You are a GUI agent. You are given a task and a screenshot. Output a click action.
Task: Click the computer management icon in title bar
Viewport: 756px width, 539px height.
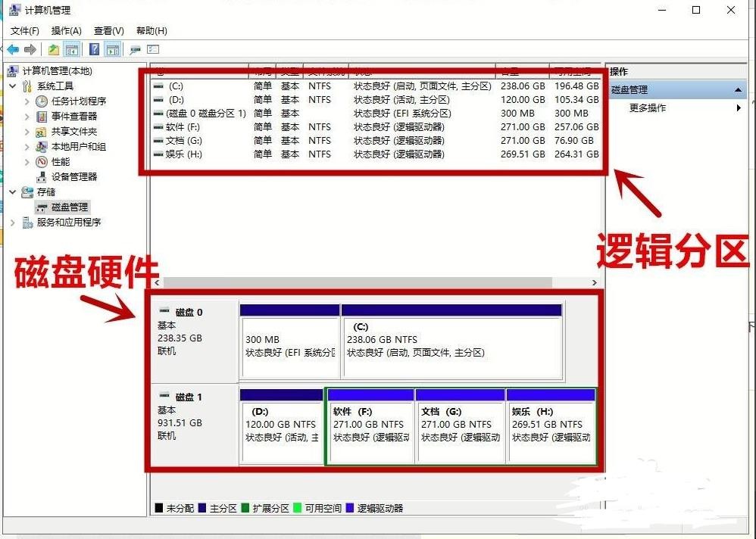point(14,10)
